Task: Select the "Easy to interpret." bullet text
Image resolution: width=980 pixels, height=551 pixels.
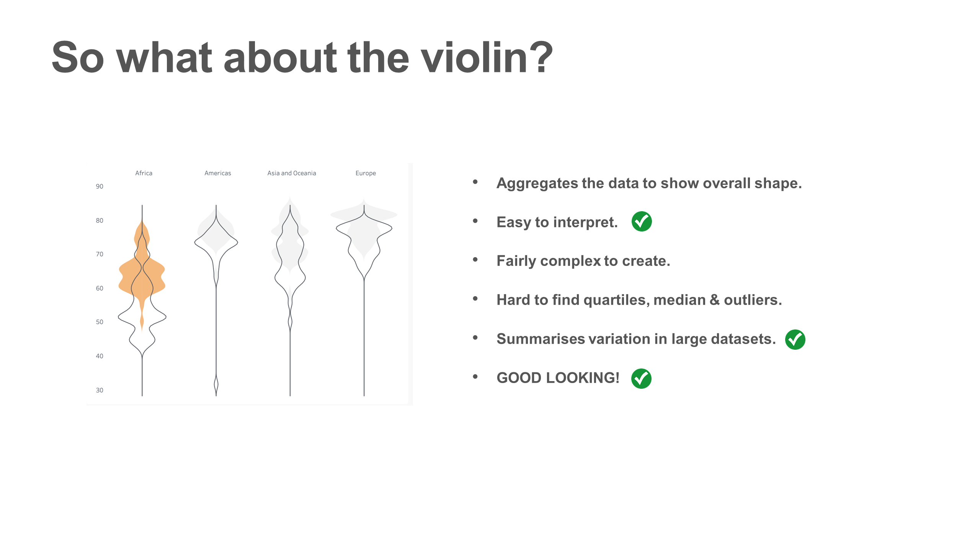Action: click(557, 222)
